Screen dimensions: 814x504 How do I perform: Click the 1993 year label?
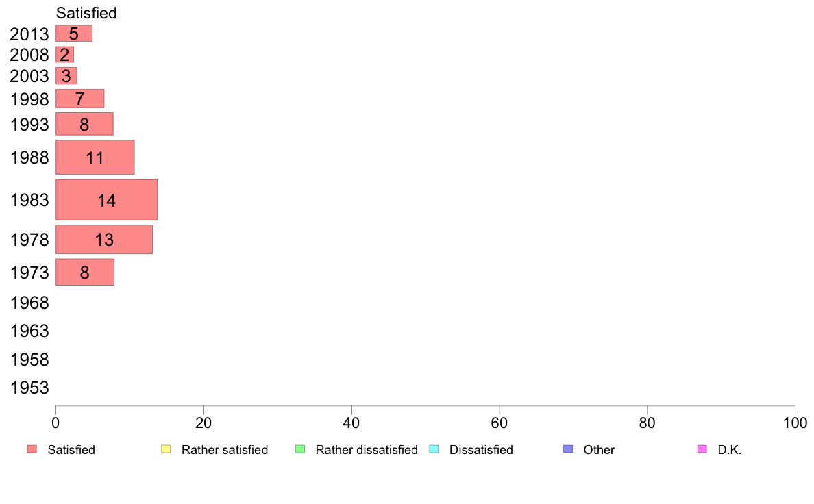pos(29,125)
